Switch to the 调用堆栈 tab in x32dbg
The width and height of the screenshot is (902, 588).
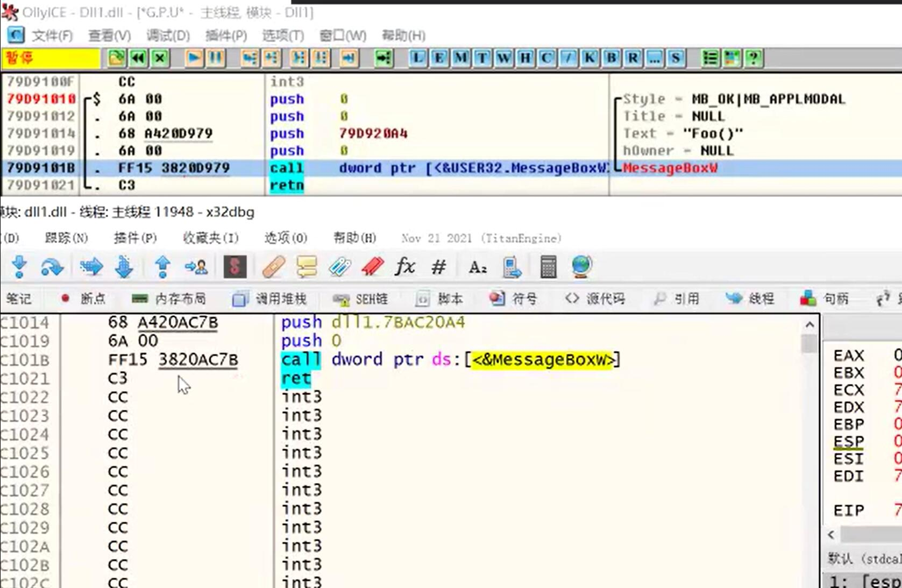pos(269,299)
